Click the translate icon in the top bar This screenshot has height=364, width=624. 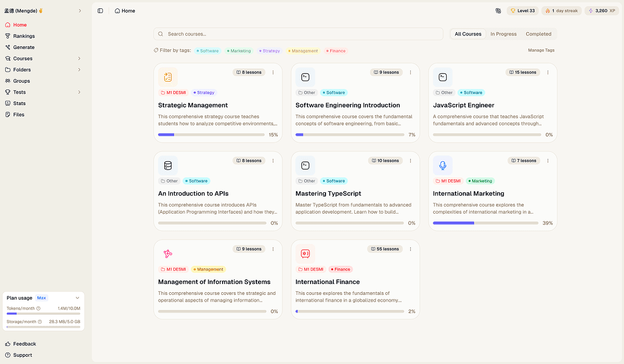point(498,10)
